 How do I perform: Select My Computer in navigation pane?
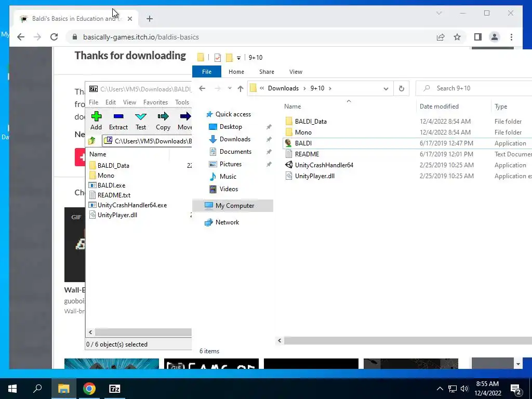[232, 206]
